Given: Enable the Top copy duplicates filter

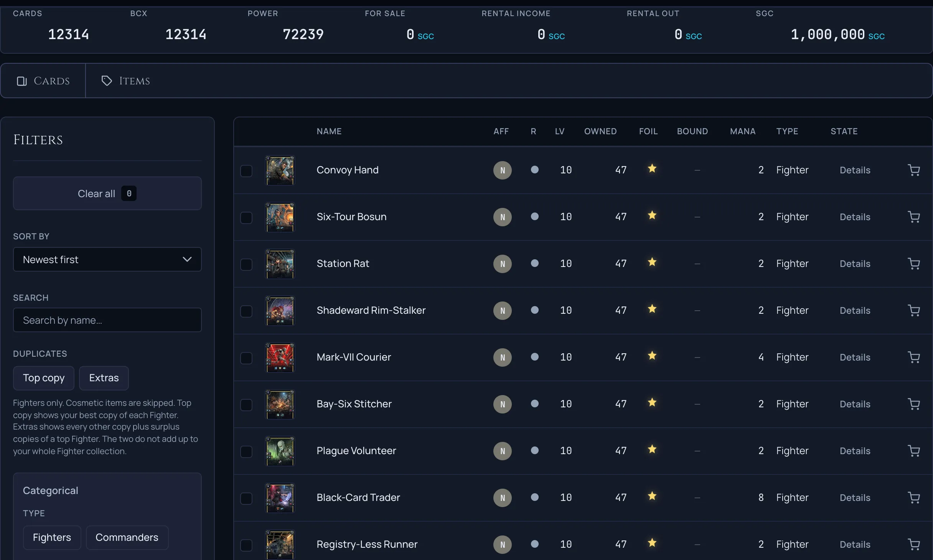Looking at the screenshot, I should tap(44, 378).
